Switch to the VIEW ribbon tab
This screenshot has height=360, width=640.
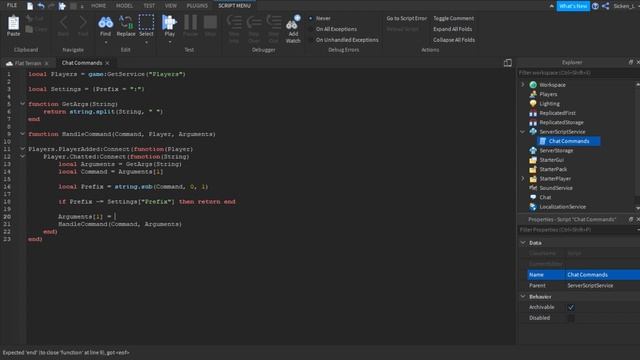[x=171, y=6]
